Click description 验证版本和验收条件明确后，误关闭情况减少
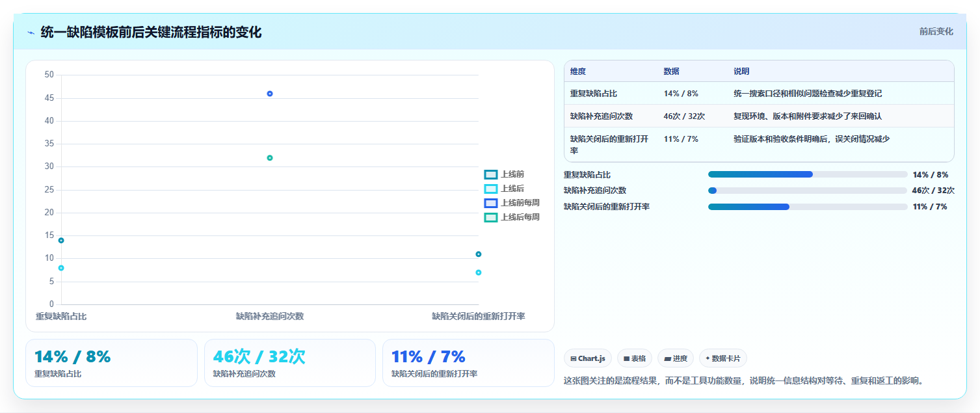 point(812,139)
